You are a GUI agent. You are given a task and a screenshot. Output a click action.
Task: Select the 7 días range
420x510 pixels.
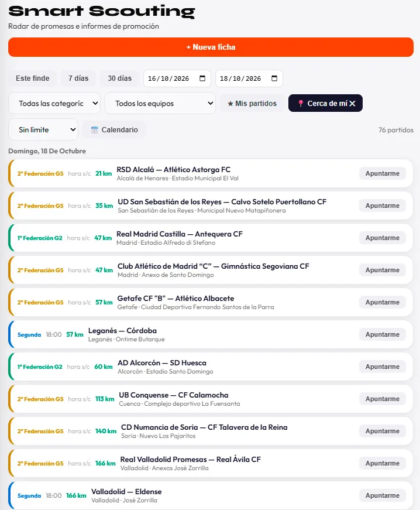point(78,78)
